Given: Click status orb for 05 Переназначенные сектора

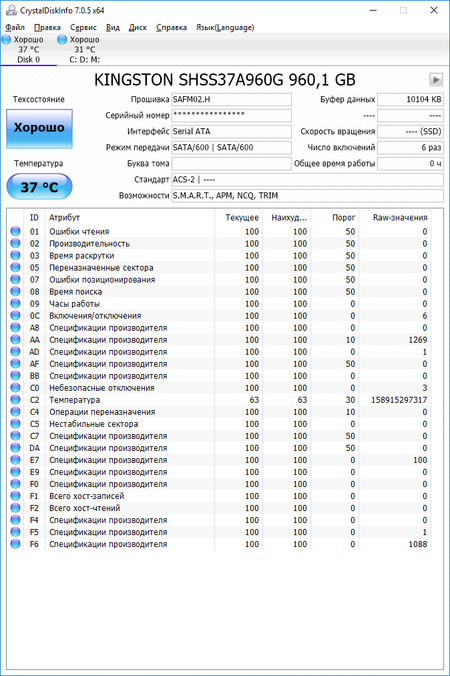Looking at the screenshot, I should click(x=16, y=268).
